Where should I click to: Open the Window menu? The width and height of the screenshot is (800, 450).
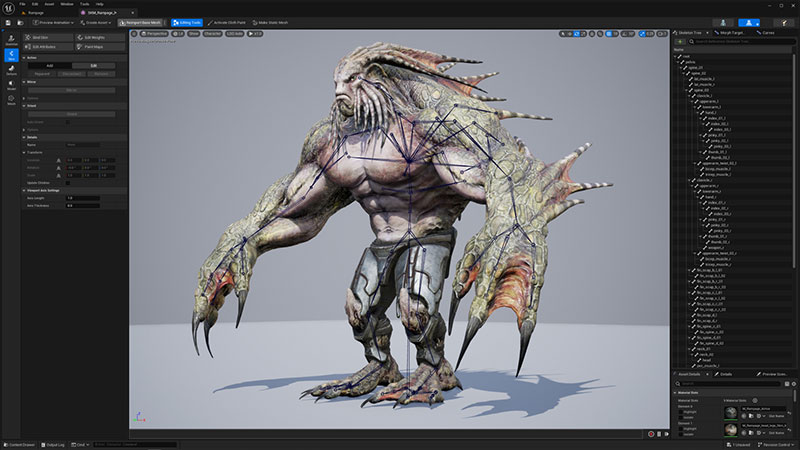tap(67, 4)
